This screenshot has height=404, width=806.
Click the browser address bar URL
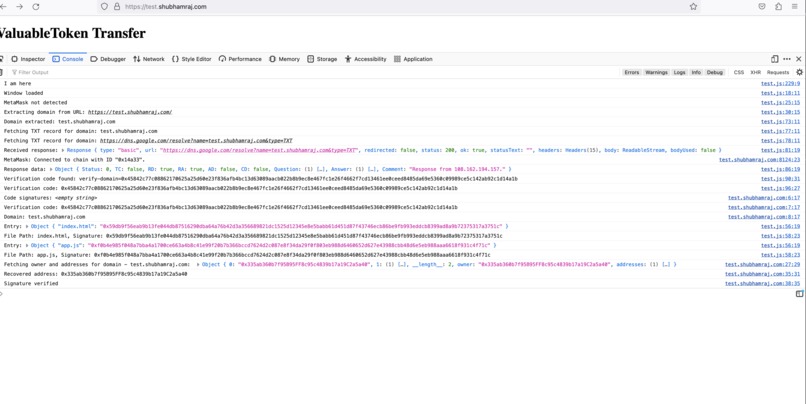click(166, 7)
